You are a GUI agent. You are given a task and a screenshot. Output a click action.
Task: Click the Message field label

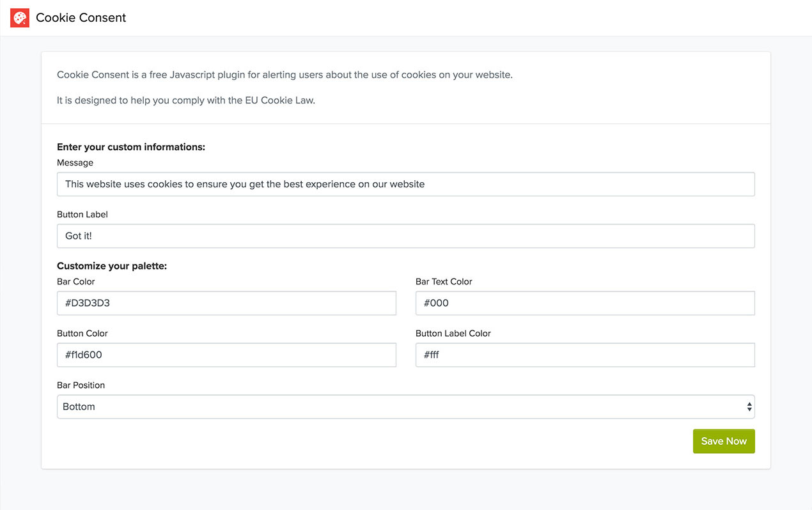75,163
